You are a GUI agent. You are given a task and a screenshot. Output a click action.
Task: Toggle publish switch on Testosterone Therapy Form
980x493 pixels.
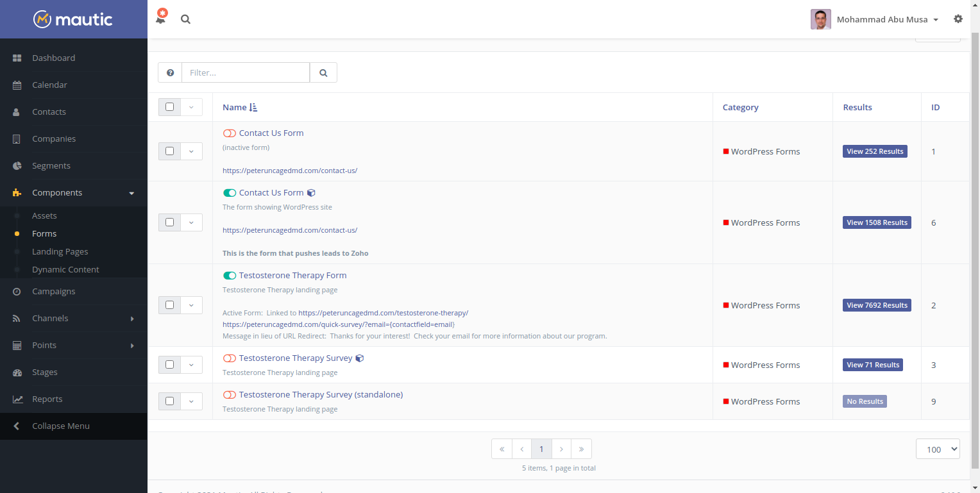tap(230, 276)
